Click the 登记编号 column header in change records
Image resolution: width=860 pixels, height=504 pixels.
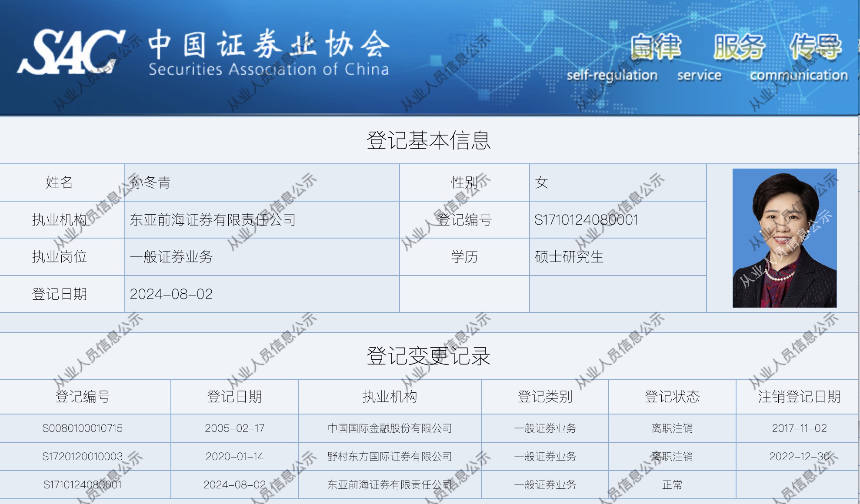(x=83, y=397)
